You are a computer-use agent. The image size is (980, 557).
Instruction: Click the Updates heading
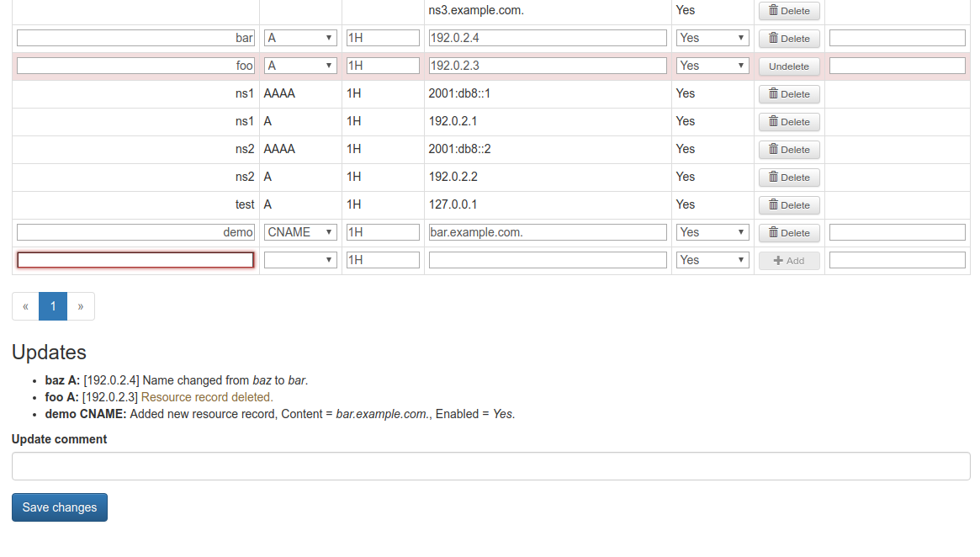point(49,353)
